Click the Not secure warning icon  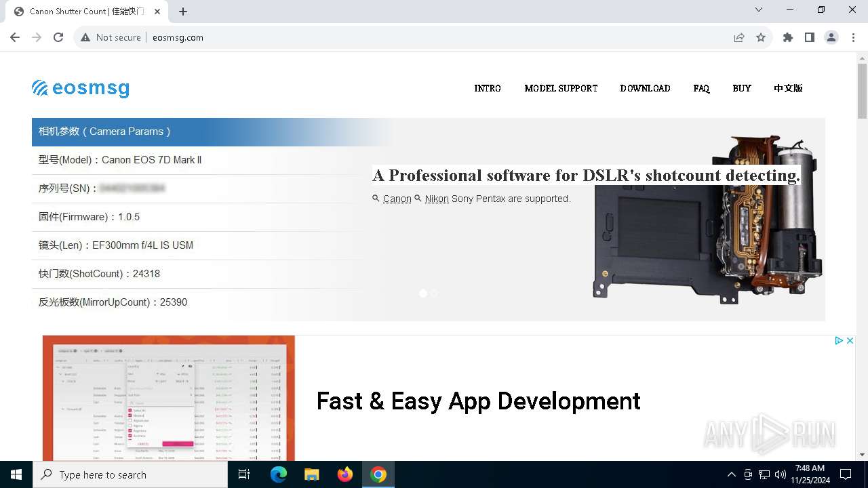point(85,37)
